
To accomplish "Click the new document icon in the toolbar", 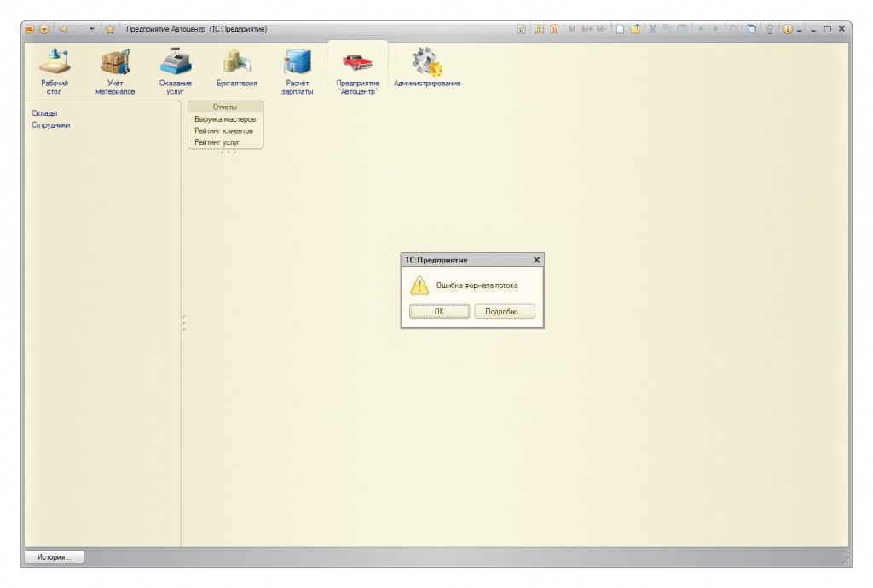I will click(x=620, y=29).
